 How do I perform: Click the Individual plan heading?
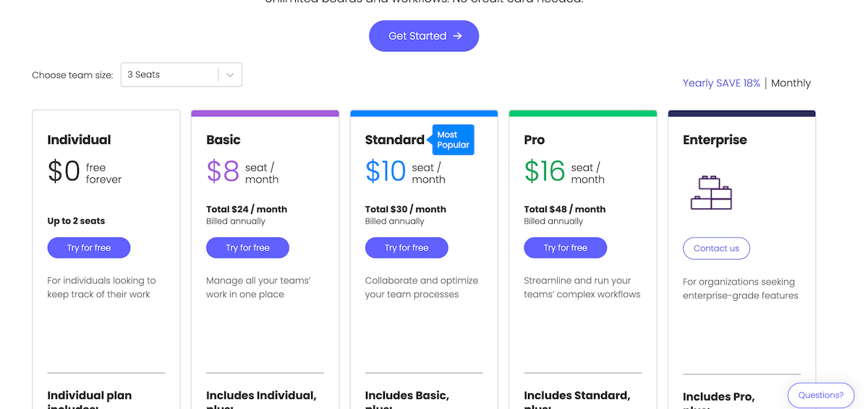[x=80, y=140]
